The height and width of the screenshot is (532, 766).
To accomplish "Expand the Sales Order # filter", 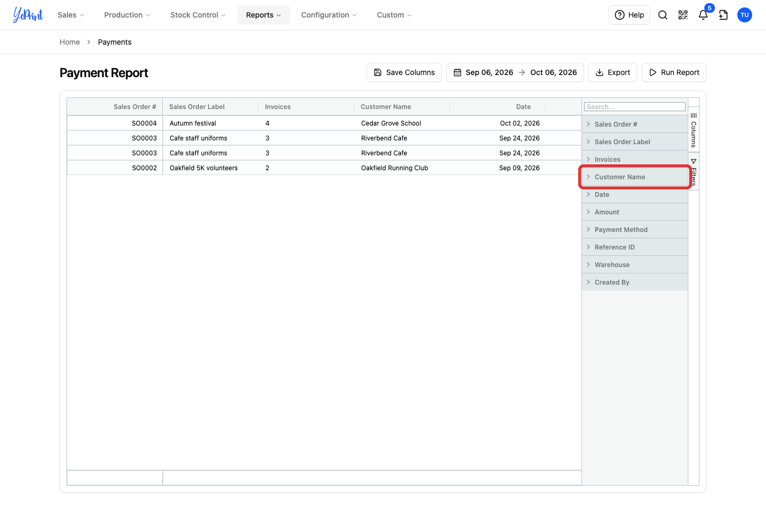I will pyautogui.click(x=635, y=124).
